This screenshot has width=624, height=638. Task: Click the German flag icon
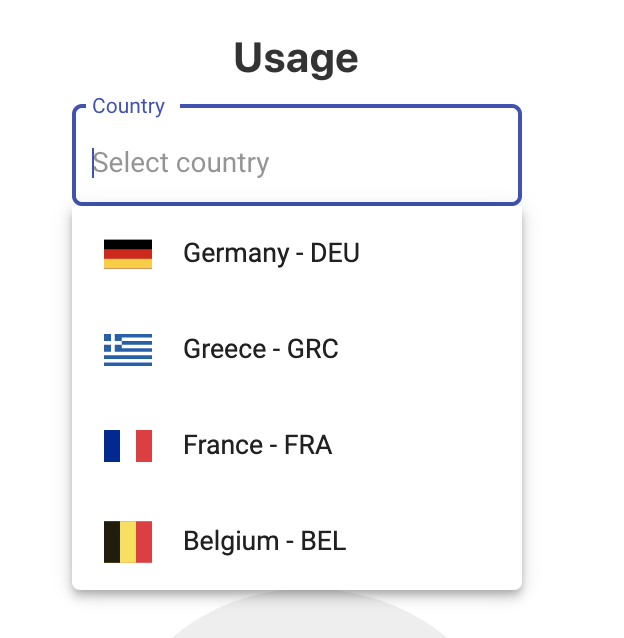point(128,254)
